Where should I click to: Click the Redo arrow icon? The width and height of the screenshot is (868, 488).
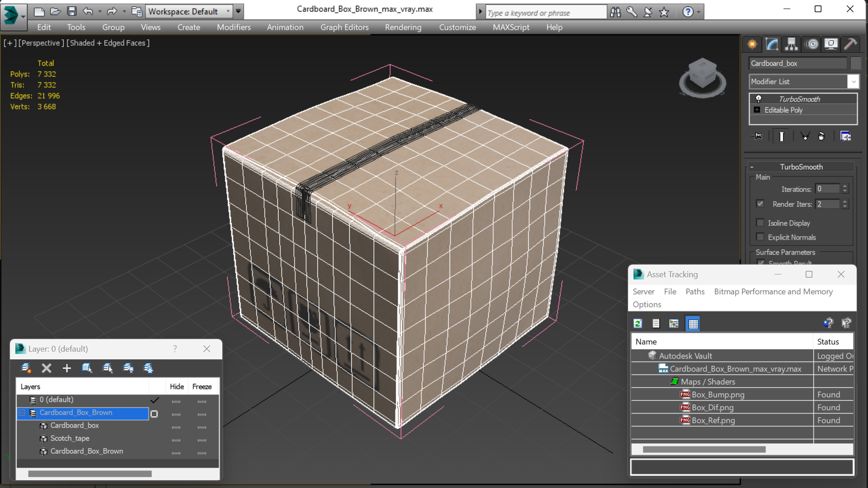tap(112, 12)
